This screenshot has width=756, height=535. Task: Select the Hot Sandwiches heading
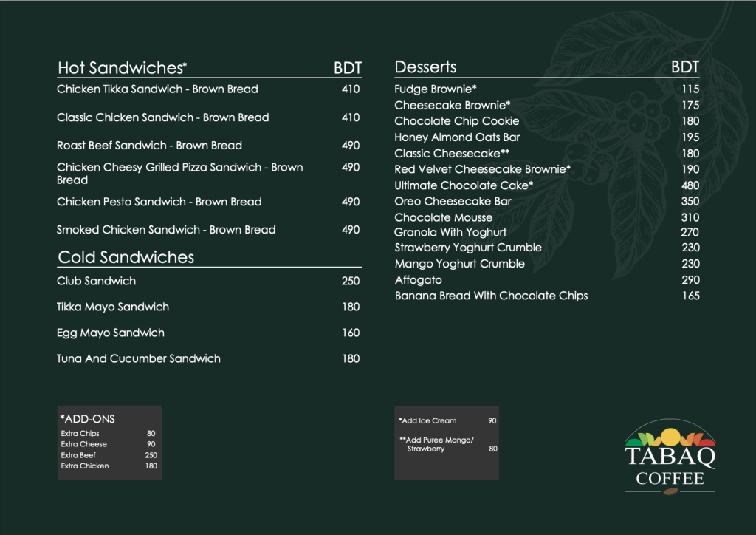[x=122, y=68]
